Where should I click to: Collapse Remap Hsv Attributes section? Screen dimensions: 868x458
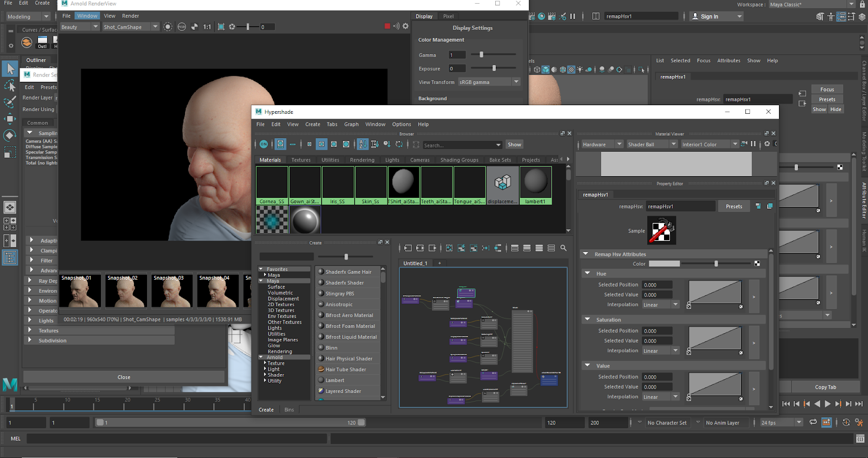click(585, 254)
